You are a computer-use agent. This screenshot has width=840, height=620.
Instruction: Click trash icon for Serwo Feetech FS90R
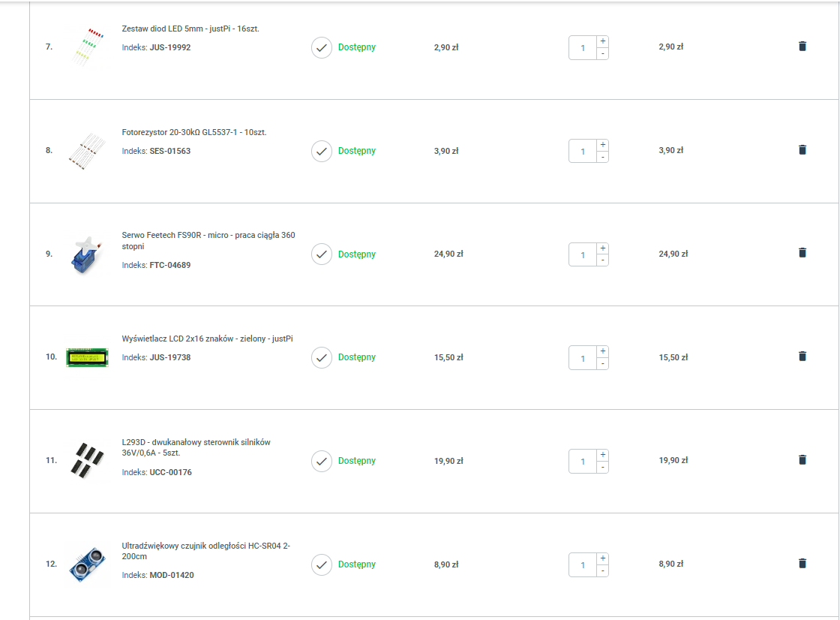(x=802, y=253)
